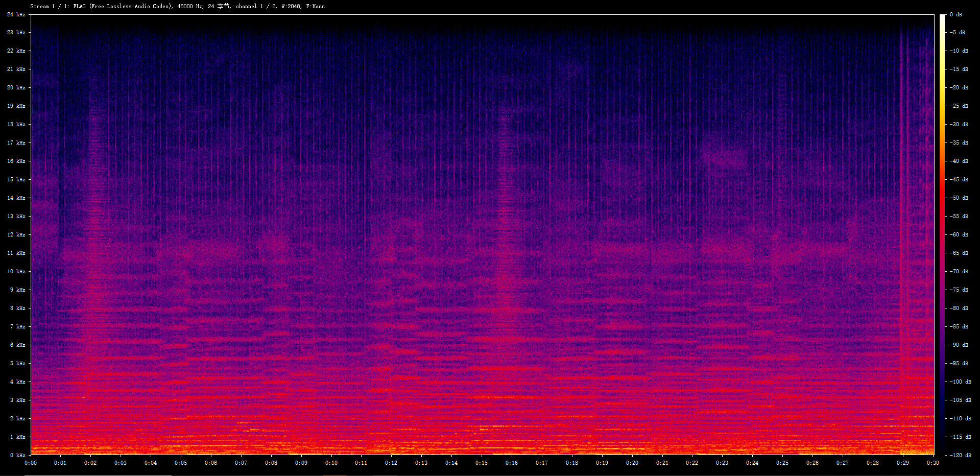The width and height of the screenshot is (980, 476).
Task: Click the FLAC stream info header text
Action: (x=177, y=6)
